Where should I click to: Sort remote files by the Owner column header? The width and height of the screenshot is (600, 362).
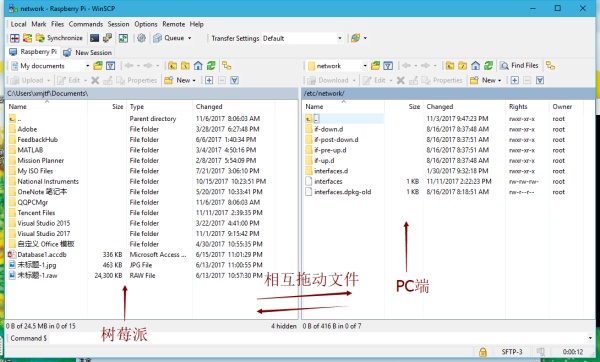tap(566, 107)
